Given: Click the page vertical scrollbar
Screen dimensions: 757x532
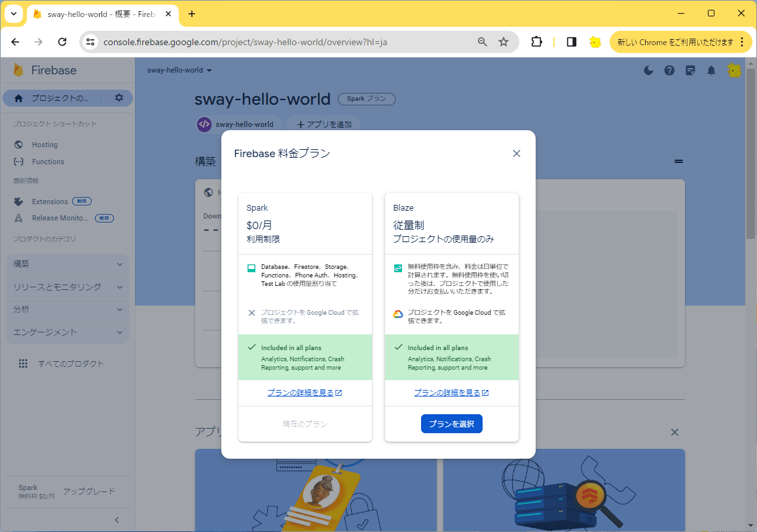Looking at the screenshot, I should (x=750, y=154).
